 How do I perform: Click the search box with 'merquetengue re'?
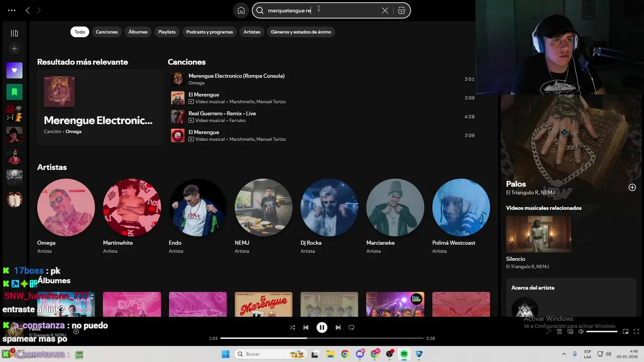point(331,11)
